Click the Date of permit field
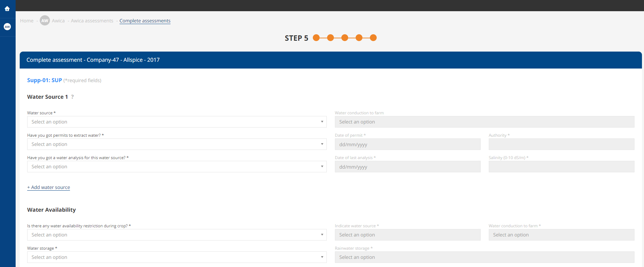The width and height of the screenshot is (644, 267). point(407,144)
